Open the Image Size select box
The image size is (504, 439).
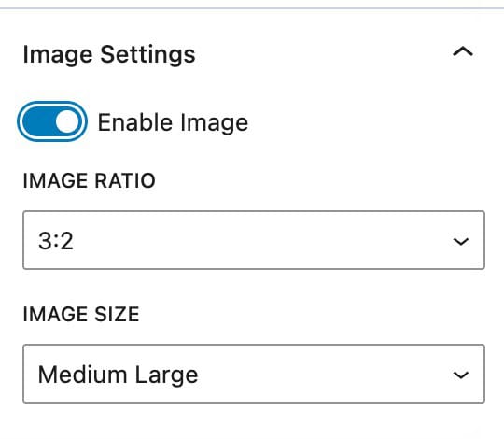[x=254, y=374]
